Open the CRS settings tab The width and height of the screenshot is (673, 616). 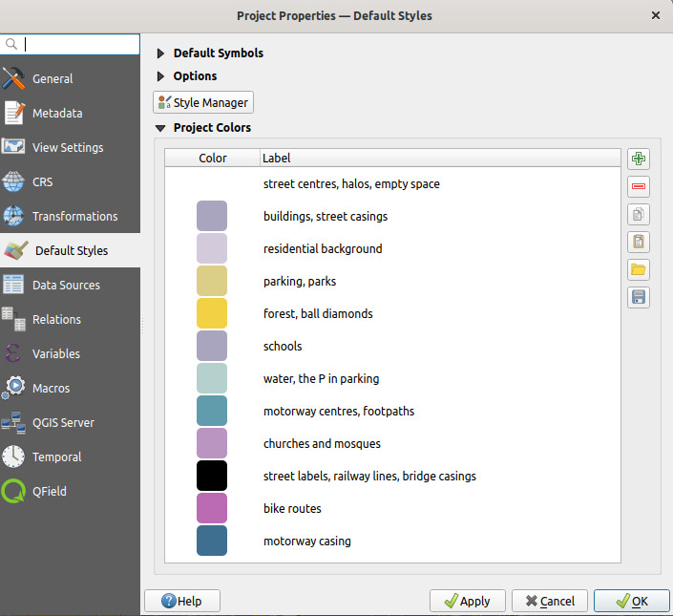tap(42, 182)
